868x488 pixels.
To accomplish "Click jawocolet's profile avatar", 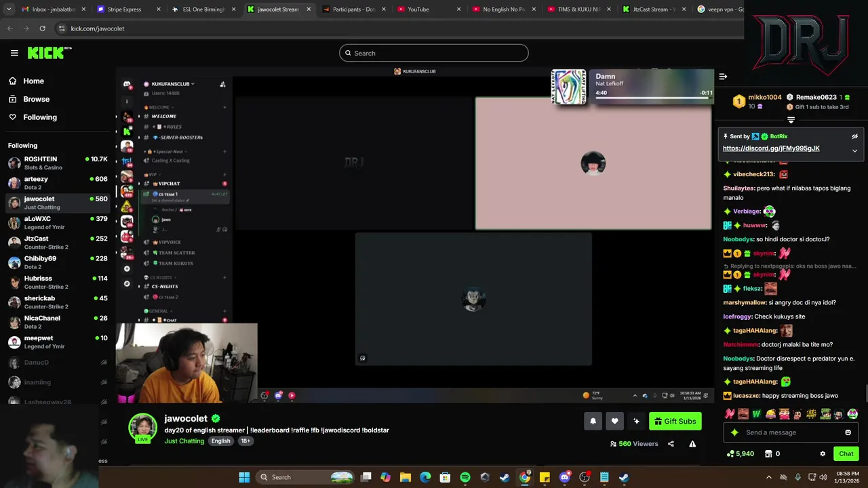I will (143, 428).
